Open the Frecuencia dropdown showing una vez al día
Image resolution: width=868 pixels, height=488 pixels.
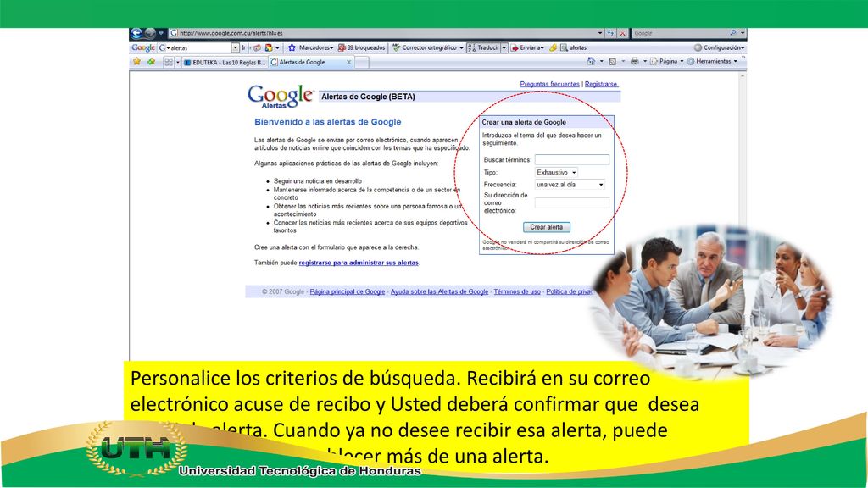point(570,185)
